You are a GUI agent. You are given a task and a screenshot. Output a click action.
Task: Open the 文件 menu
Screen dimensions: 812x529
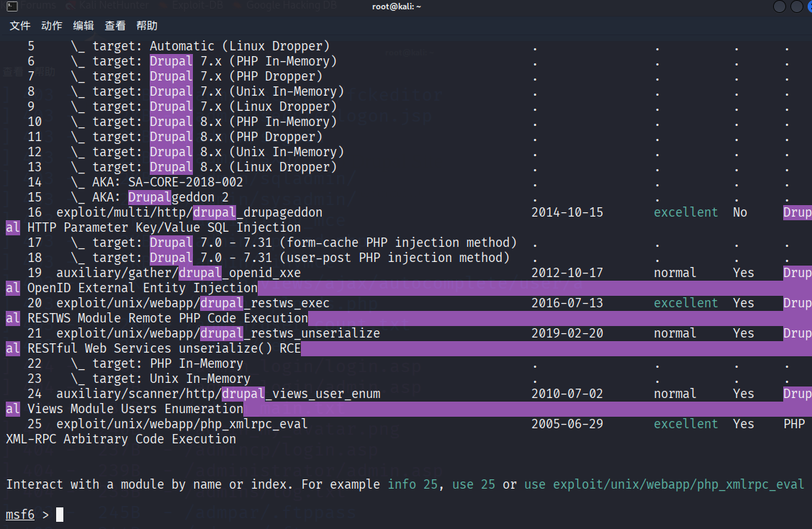pyautogui.click(x=20, y=26)
